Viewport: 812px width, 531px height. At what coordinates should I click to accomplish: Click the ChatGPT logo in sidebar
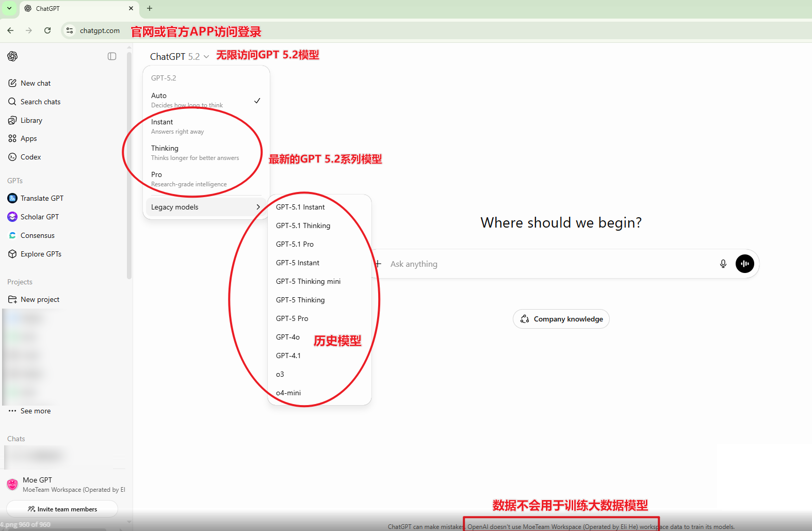(x=12, y=56)
